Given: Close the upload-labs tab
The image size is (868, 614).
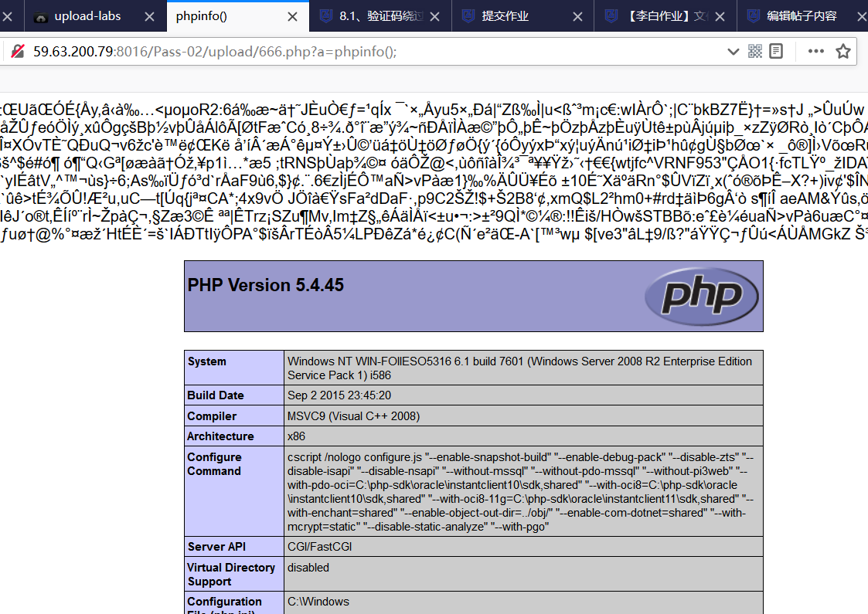Looking at the screenshot, I should (149, 16).
